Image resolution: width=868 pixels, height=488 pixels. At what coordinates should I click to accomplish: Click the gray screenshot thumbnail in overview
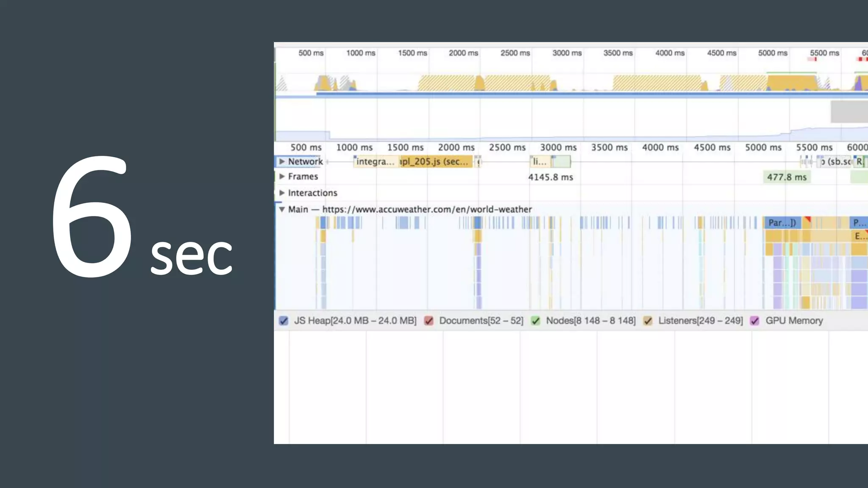click(849, 111)
